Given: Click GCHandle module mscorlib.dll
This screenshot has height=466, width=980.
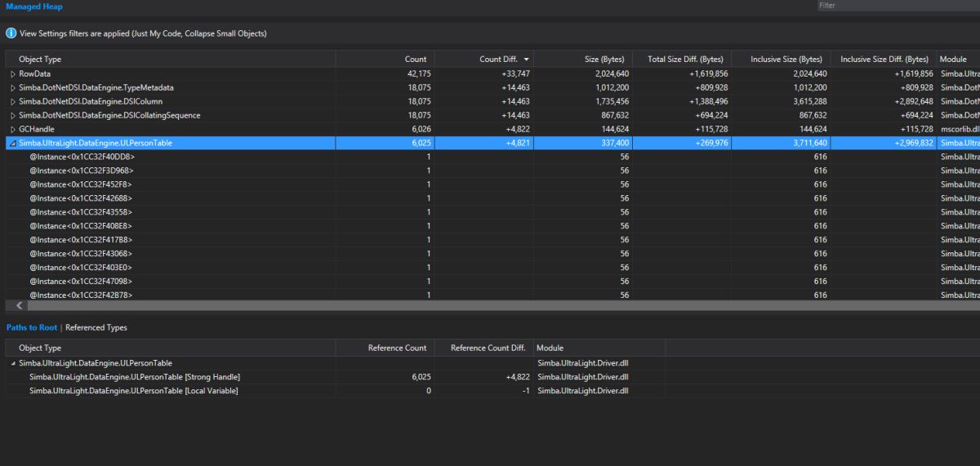Looking at the screenshot, I should [x=960, y=130].
